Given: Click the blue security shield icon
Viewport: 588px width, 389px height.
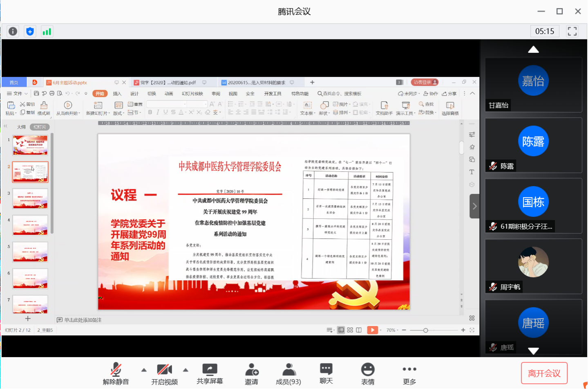Looking at the screenshot, I should (30, 31).
